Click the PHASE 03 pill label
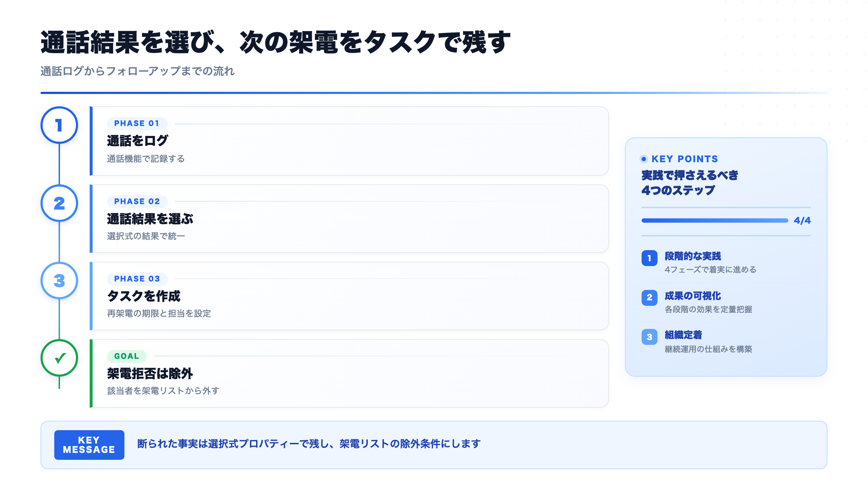The width and height of the screenshot is (868, 488). pos(137,279)
